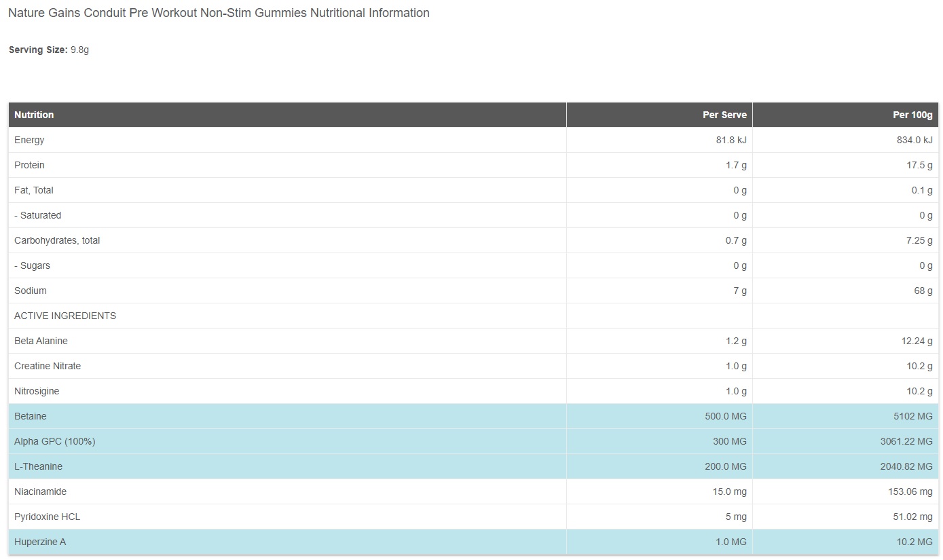Click the 68 g sodium value
Viewport: 943px width, 560px height.
pos(923,291)
